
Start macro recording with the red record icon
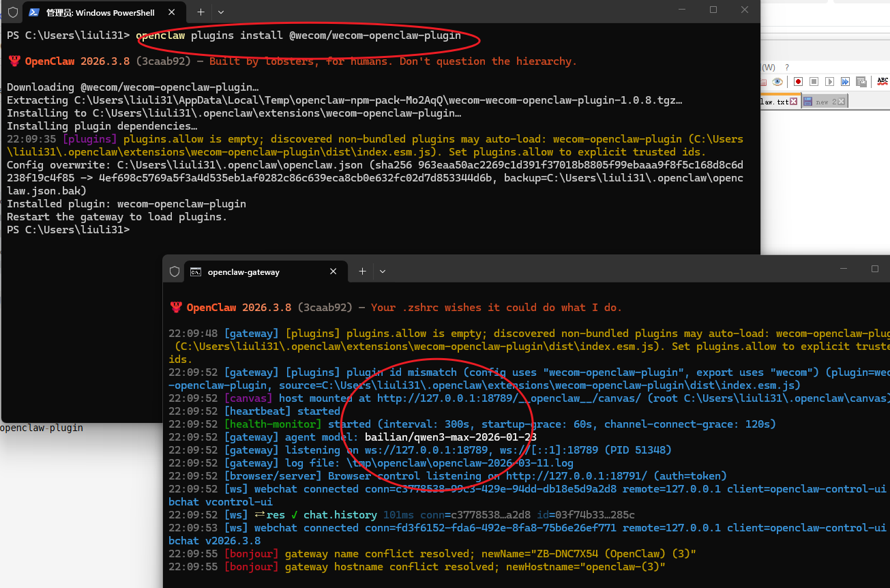[x=798, y=81]
